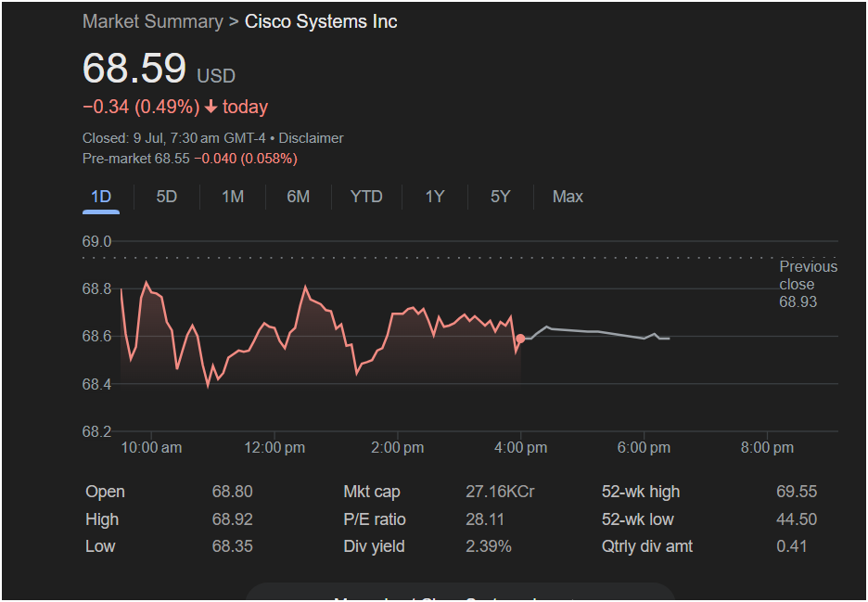Click the gray after-hours line on chart
Screen dimensions: 868x602
[595, 332]
